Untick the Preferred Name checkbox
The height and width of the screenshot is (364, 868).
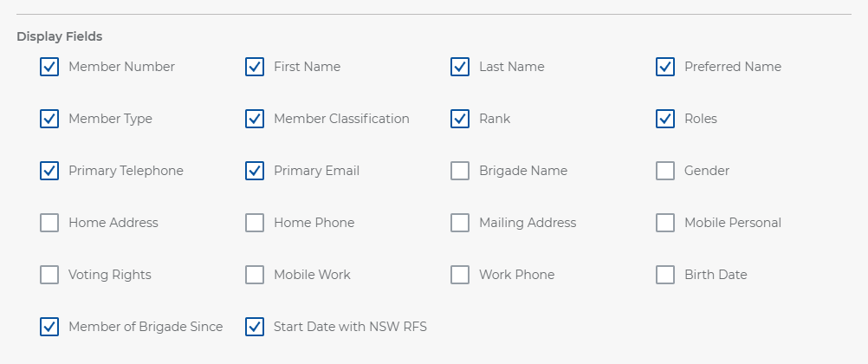(665, 67)
